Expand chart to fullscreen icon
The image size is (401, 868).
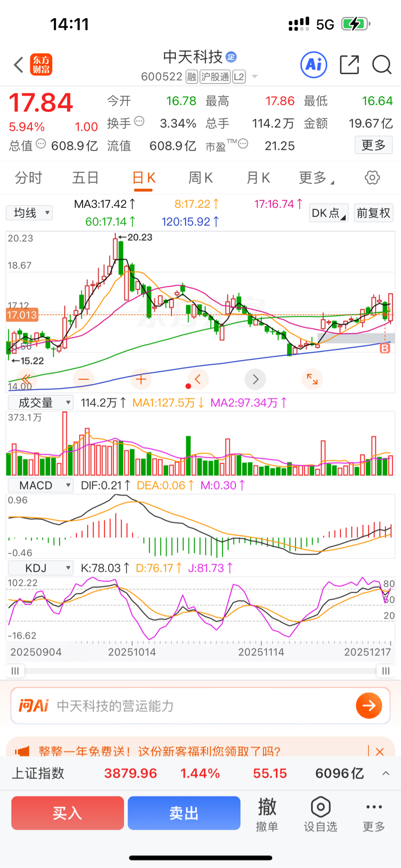click(312, 379)
